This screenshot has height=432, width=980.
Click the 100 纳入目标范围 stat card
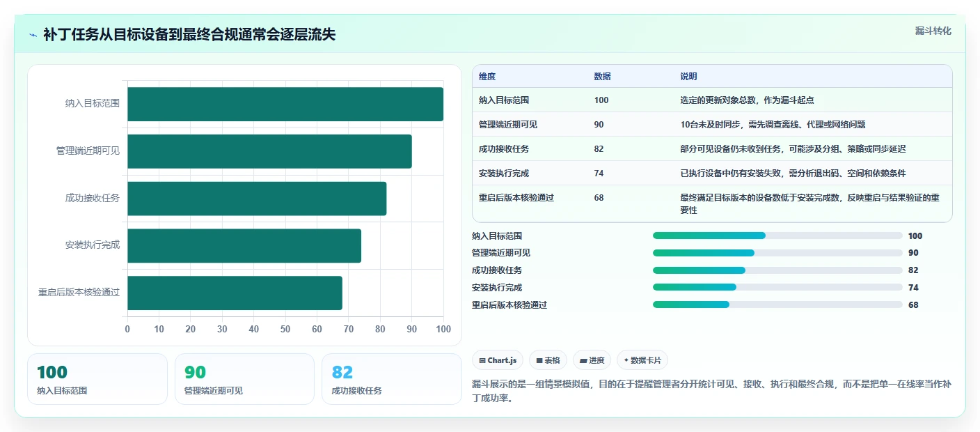click(97, 379)
